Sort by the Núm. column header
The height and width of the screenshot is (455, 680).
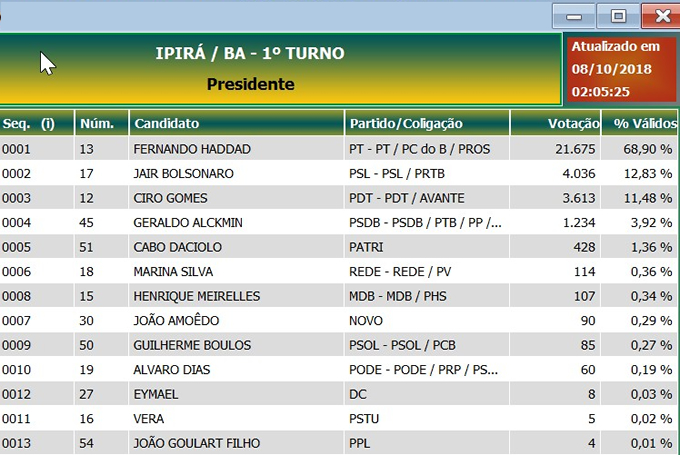tap(102, 123)
